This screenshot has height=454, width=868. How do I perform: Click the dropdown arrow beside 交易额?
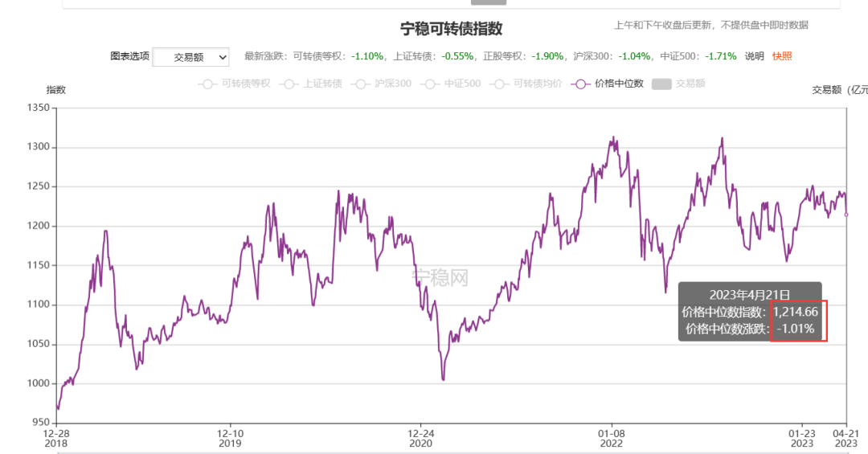223,57
